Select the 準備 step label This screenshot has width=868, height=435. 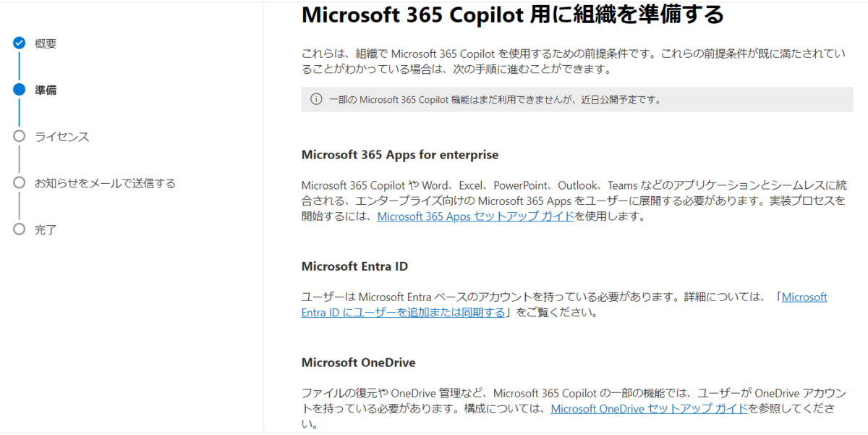(46, 90)
